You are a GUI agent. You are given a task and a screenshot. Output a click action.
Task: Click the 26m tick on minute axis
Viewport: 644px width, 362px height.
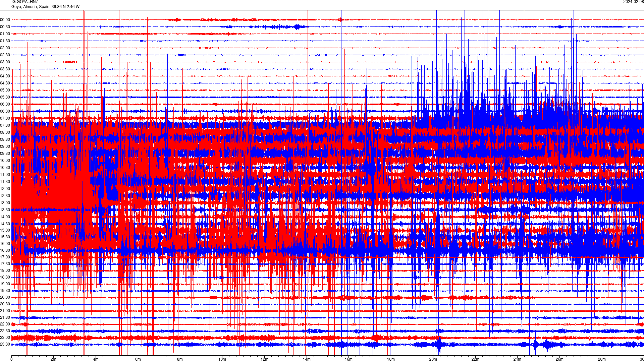pos(559,359)
